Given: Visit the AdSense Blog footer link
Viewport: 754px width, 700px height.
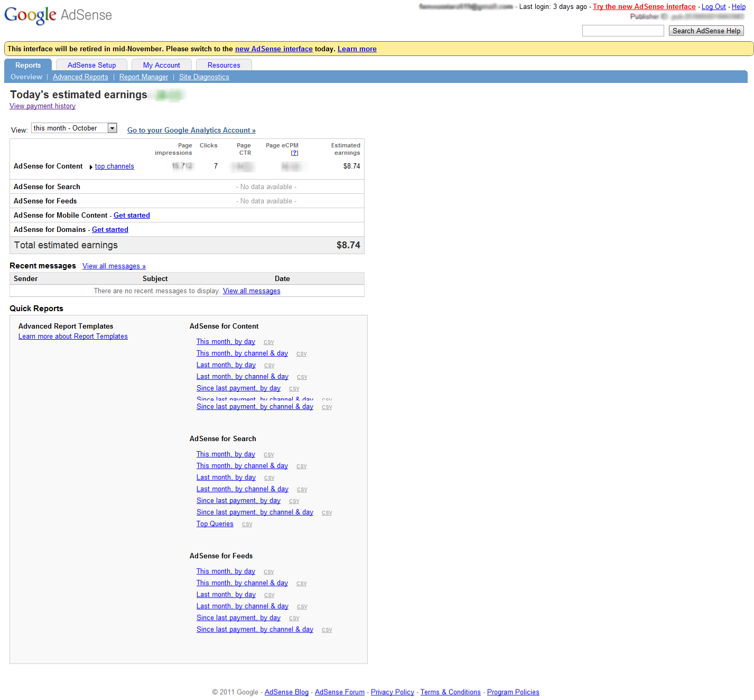Looking at the screenshot, I should [x=286, y=693].
